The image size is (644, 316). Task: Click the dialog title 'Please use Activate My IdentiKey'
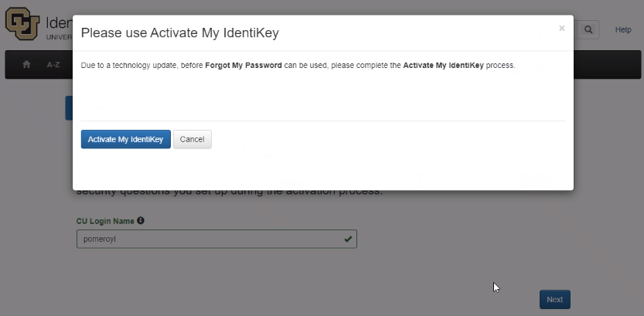pos(179,32)
